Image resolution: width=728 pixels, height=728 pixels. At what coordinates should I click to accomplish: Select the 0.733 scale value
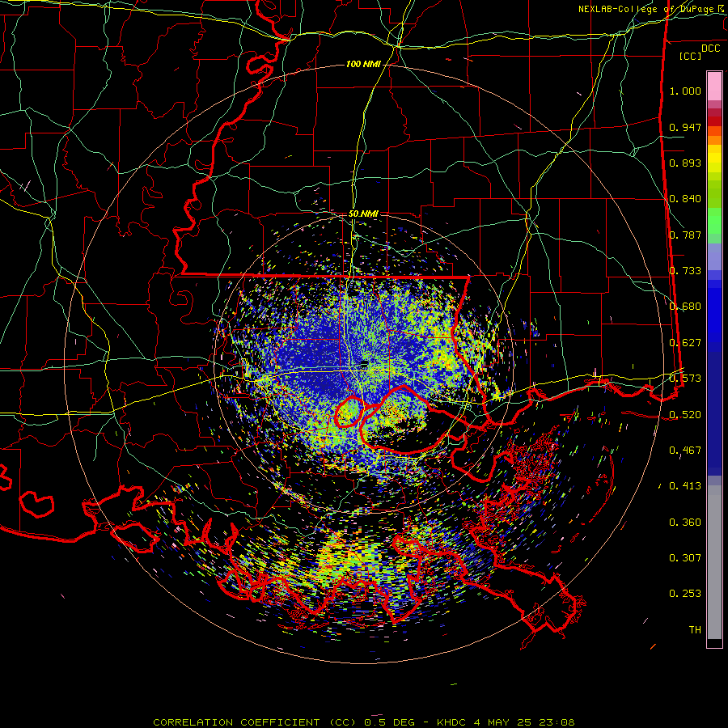pyautogui.click(x=685, y=271)
